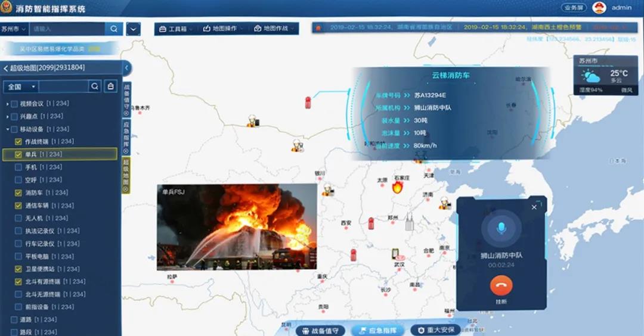Image resolution: width=644 pixels, height=336 pixels.
Task: Click the firefighter marker near 乌鲁木齐 region
Action: tap(252, 121)
